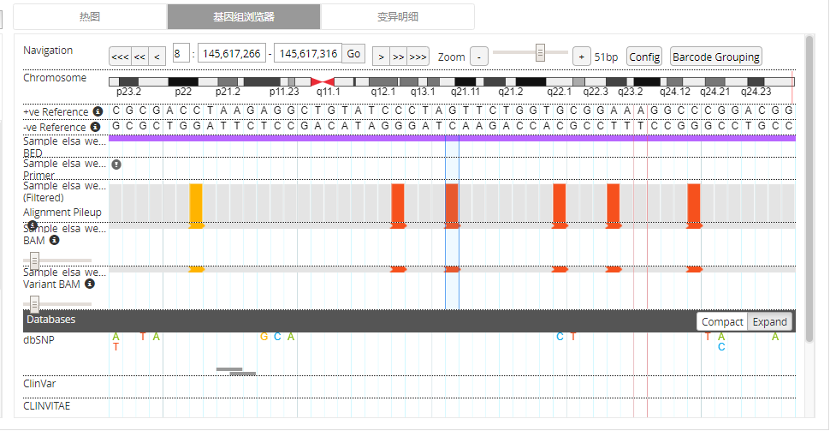Click the BAM track height slider handle
Image resolution: width=830 pixels, height=436 pixels.
(34, 260)
